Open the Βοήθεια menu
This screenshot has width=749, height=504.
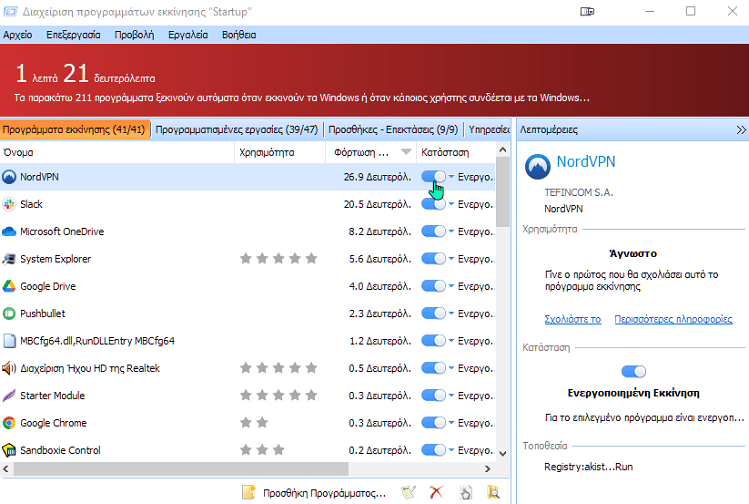(x=239, y=35)
